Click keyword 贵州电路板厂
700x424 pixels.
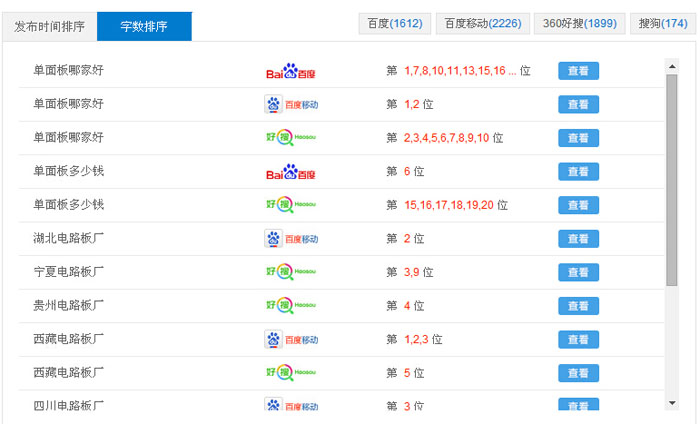click(x=68, y=305)
